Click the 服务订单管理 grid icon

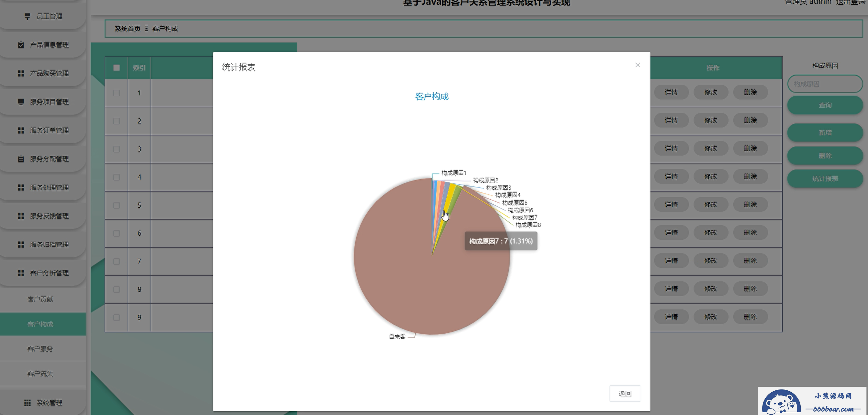click(x=21, y=130)
